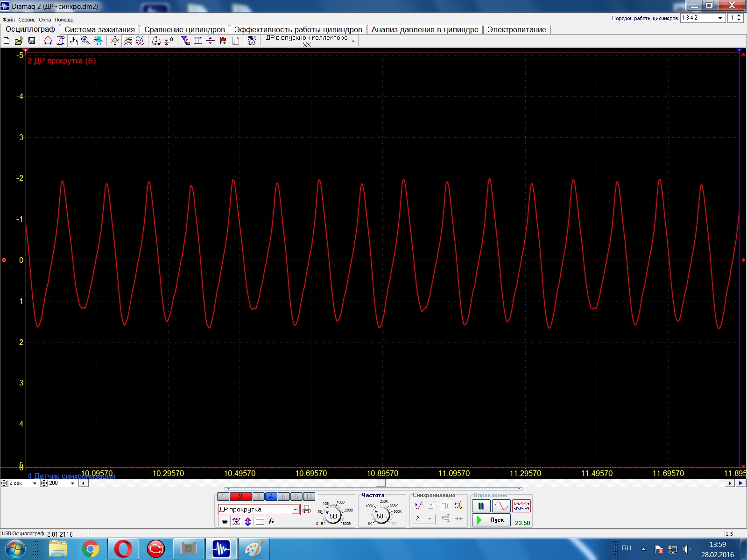Select sine wave display mode button
The image size is (747, 560).
501,506
